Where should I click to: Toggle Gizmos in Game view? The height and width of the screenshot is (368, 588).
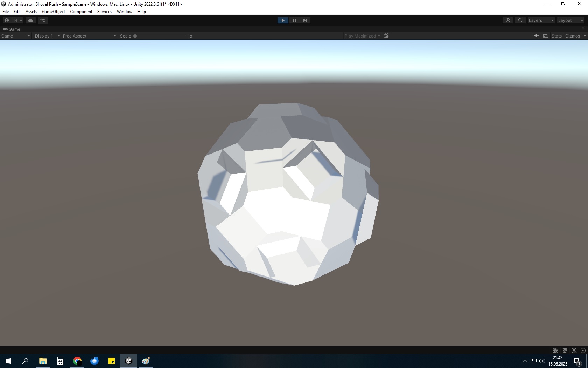pyautogui.click(x=573, y=36)
